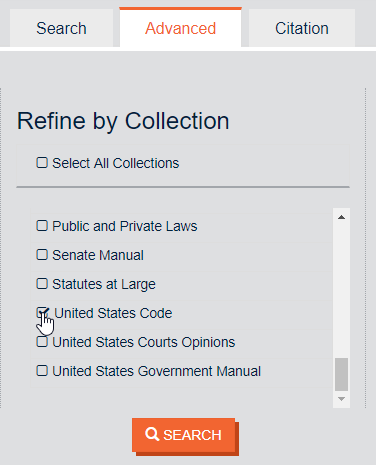Click the Senate Manual label text
This screenshot has height=465, width=376.
pyautogui.click(x=98, y=255)
